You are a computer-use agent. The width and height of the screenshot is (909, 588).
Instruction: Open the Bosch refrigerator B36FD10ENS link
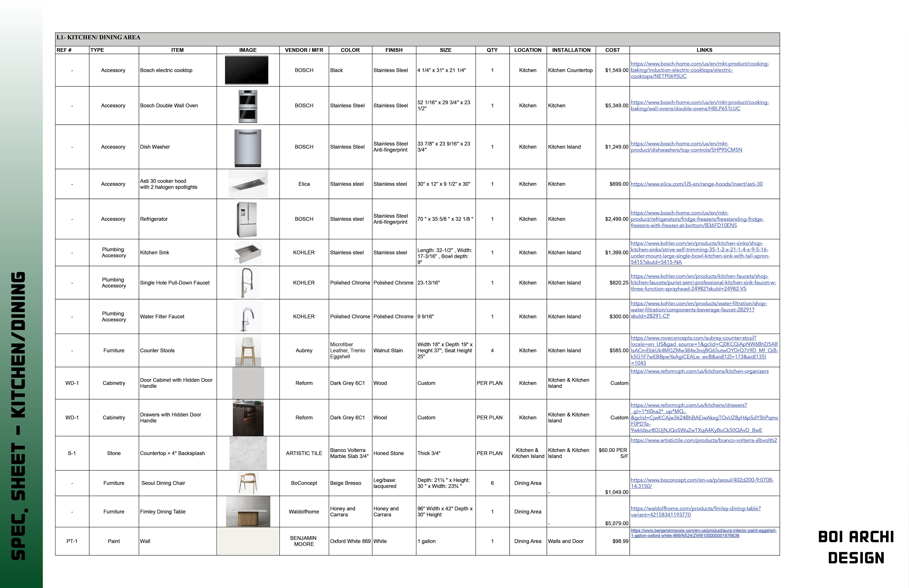click(697, 219)
